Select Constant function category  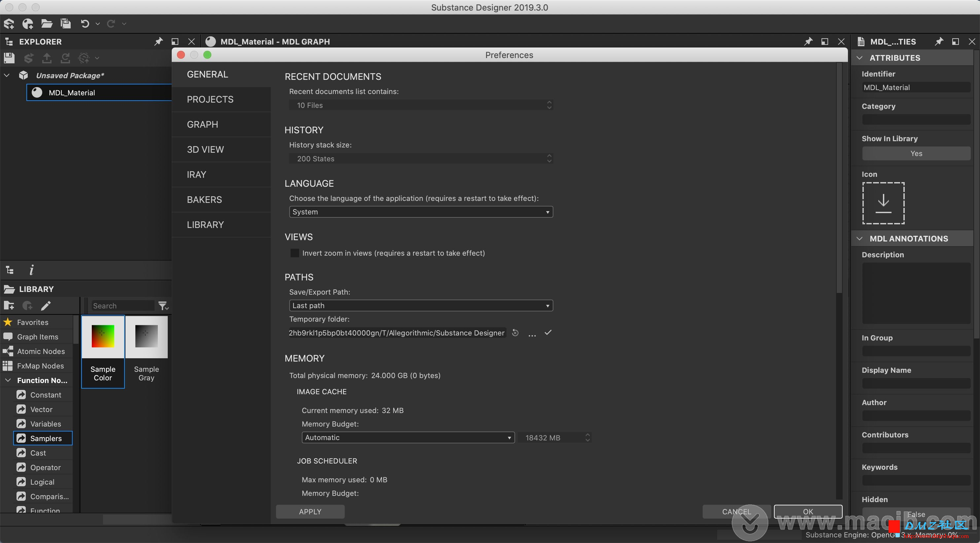tap(43, 395)
